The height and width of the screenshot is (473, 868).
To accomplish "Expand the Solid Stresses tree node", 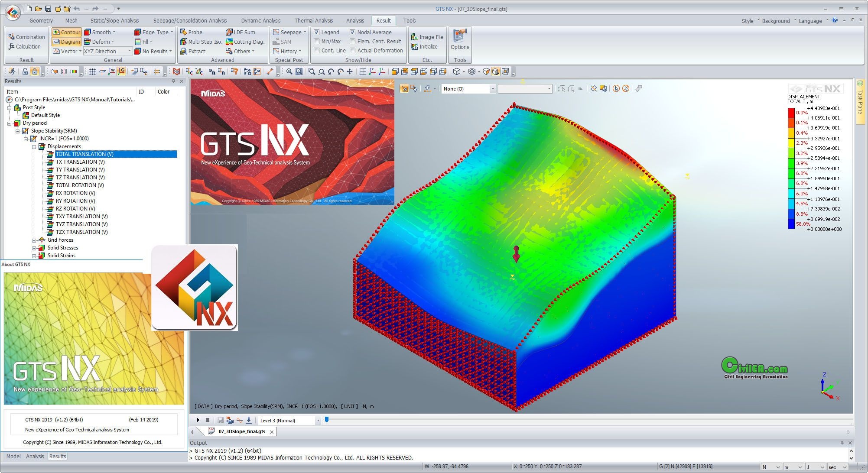I will pyautogui.click(x=34, y=248).
